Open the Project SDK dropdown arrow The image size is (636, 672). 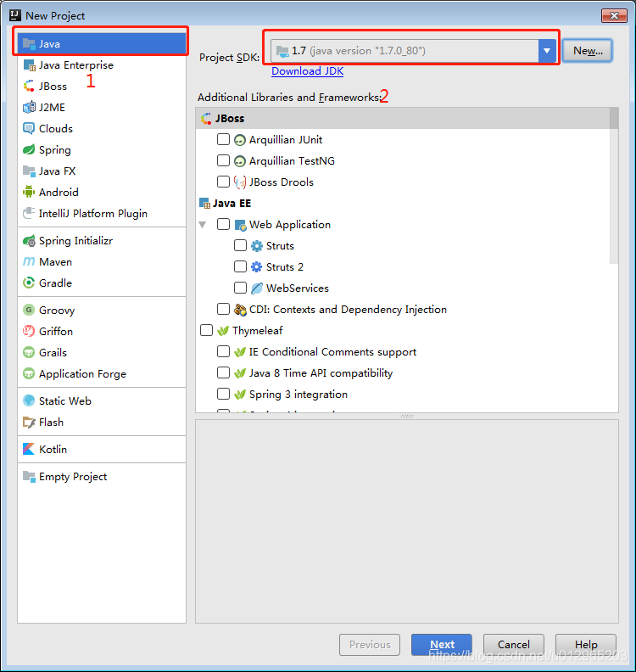pos(547,51)
